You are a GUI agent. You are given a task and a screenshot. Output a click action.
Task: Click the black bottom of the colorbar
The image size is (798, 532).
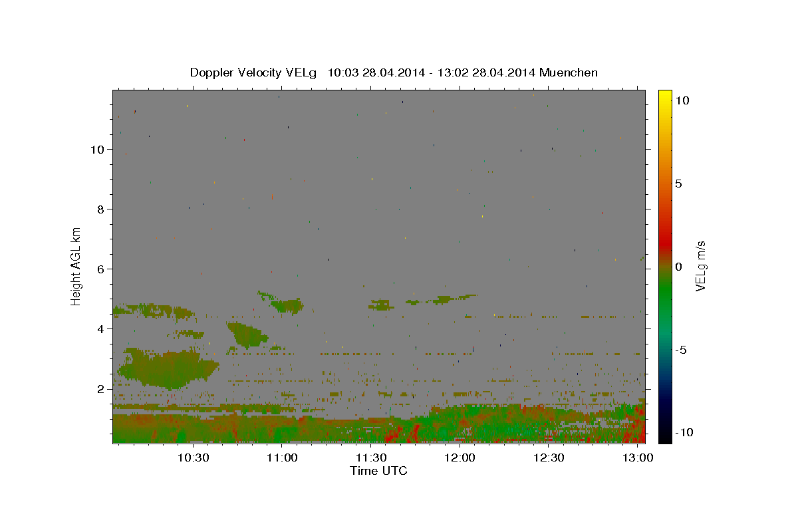664,436
